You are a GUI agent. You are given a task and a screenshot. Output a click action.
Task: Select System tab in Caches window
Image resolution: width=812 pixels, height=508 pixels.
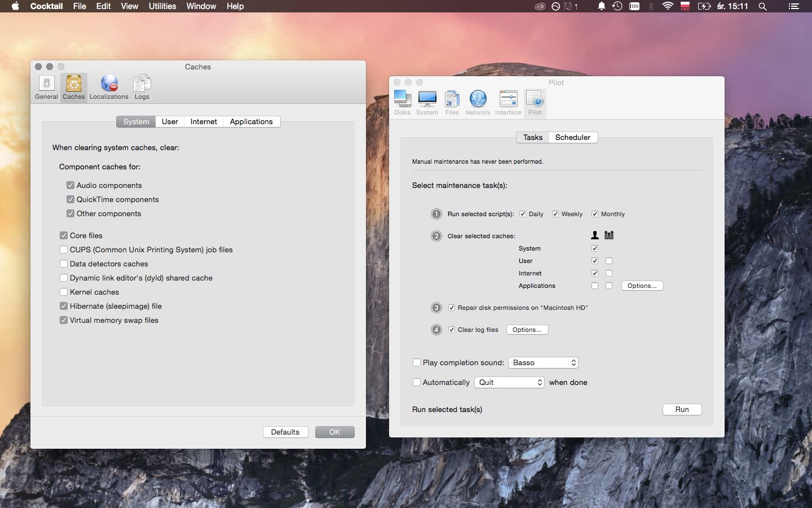coord(136,121)
